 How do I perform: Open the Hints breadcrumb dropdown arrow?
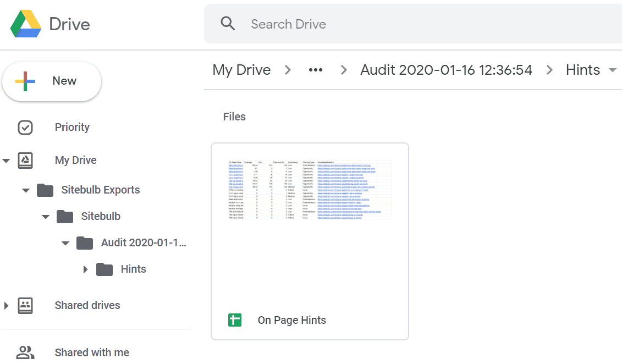pyautogui.click(x=612, y=70)
